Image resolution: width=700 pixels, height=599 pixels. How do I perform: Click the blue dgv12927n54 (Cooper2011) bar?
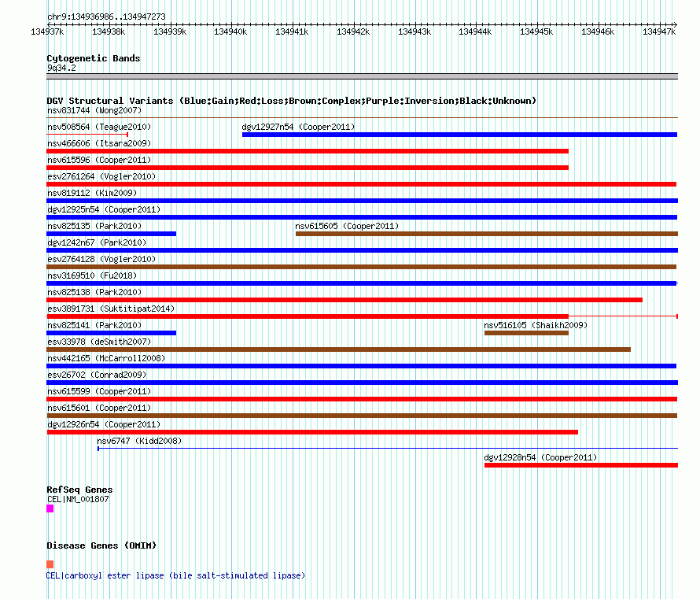(x=460, y=135)
